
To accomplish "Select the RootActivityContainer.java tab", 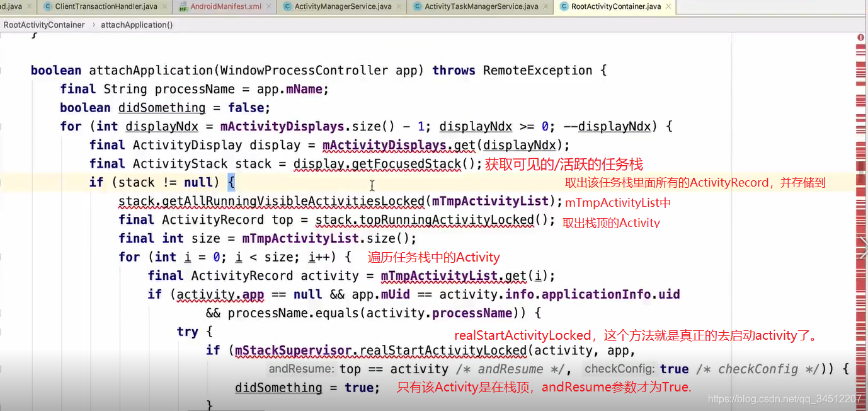I will pos(616,6).
